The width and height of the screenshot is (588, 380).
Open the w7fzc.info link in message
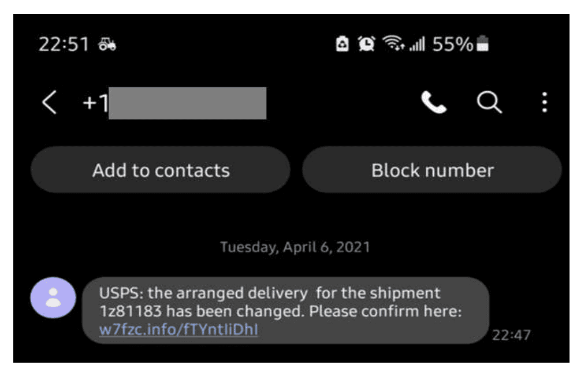(178, 330)
